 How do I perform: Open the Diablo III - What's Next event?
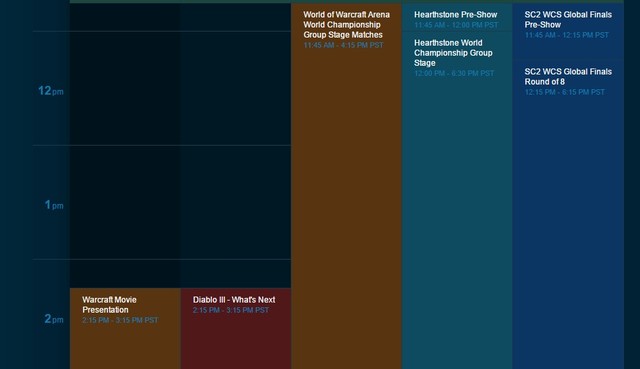point(234,300)
